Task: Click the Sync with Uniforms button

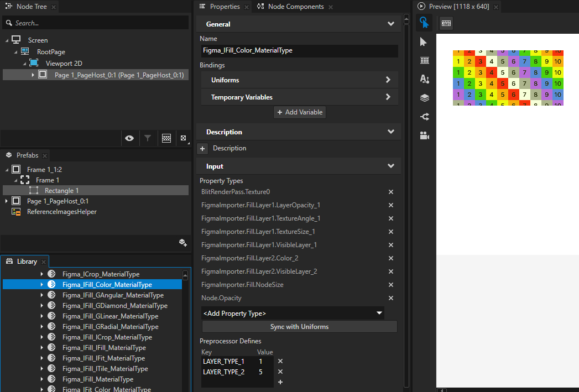Action: 299,326
